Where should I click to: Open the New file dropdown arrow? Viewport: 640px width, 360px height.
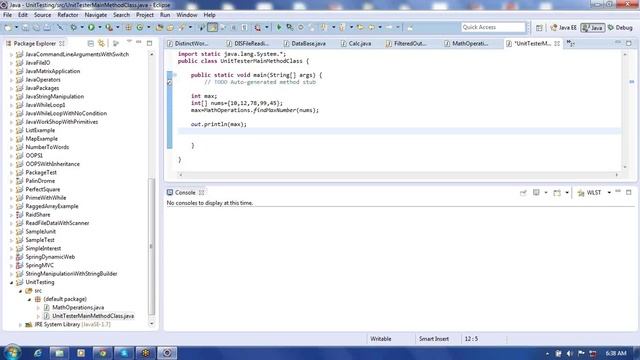coord(17,27)
